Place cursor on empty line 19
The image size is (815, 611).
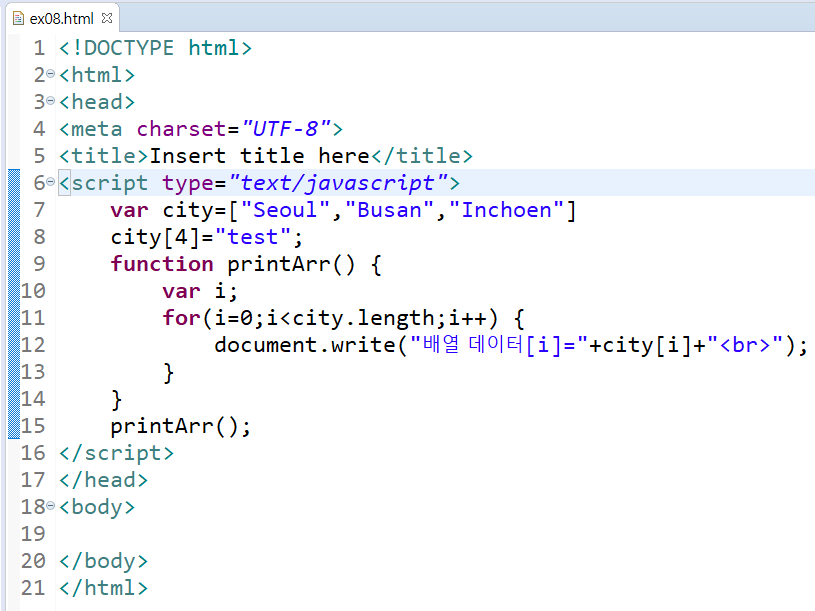click(437, 534)
